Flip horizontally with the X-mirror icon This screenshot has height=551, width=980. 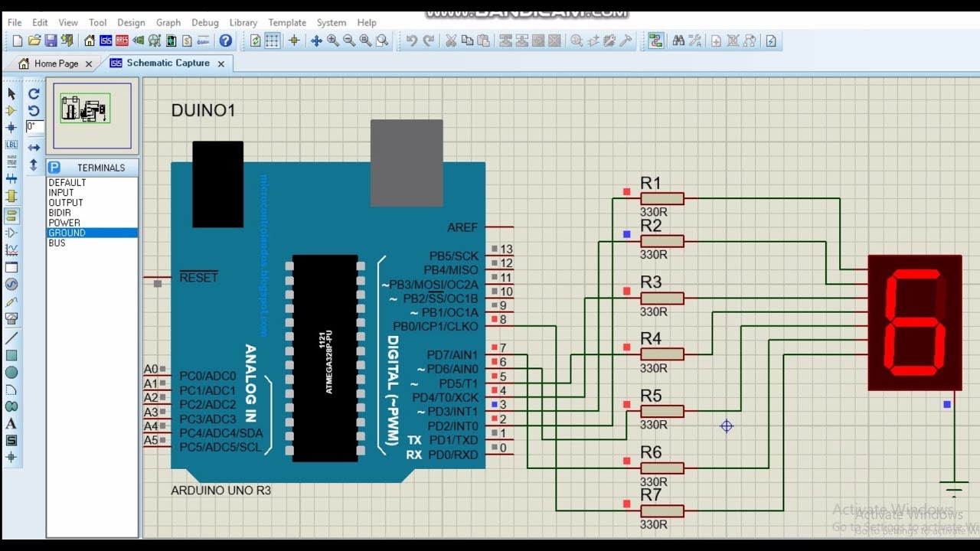(x=34, y=147)
